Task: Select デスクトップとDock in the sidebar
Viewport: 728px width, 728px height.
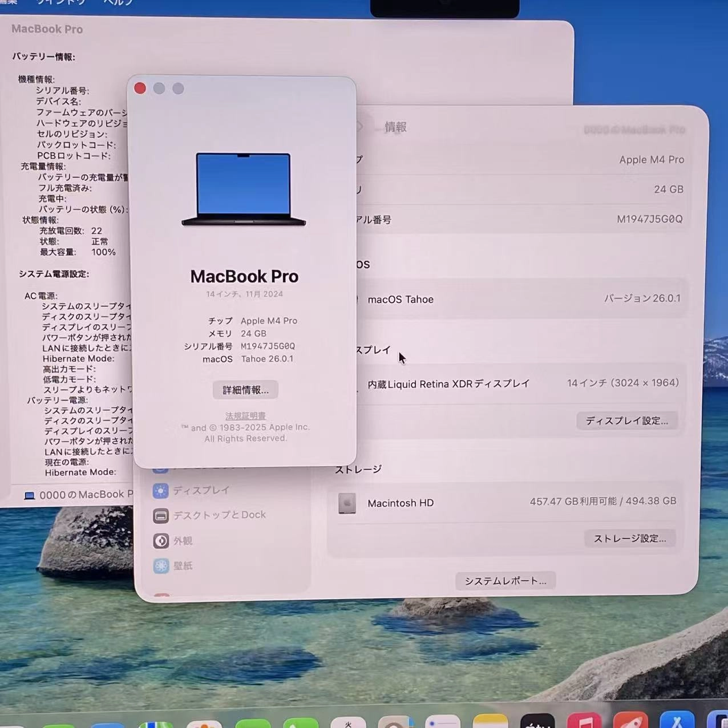Action: click(209, 515)
